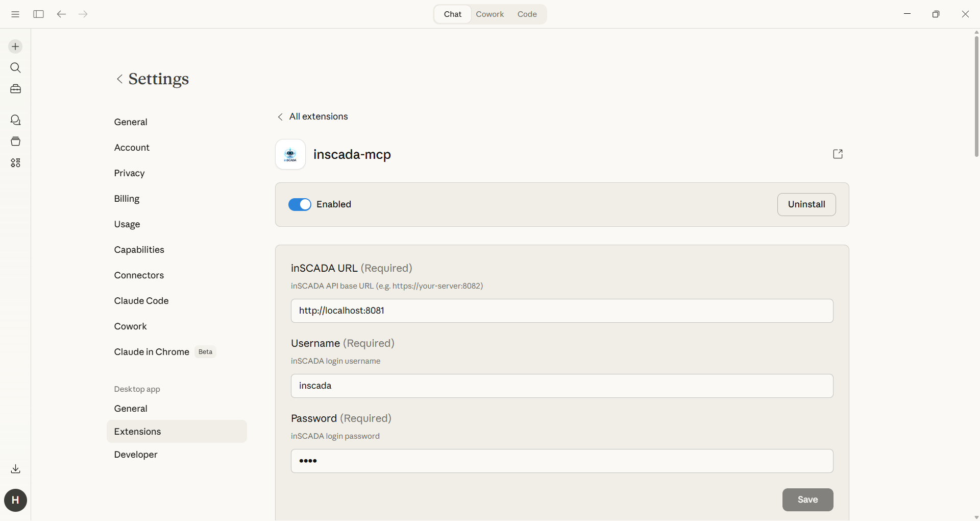
Task: Select Developer in Desktop app settings
Action: pos(136,455)
